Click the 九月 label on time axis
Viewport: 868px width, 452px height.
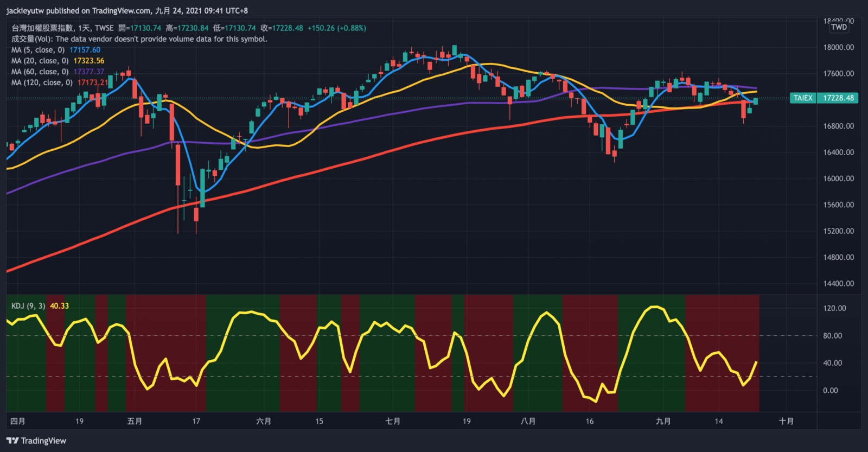click(663, 421)
